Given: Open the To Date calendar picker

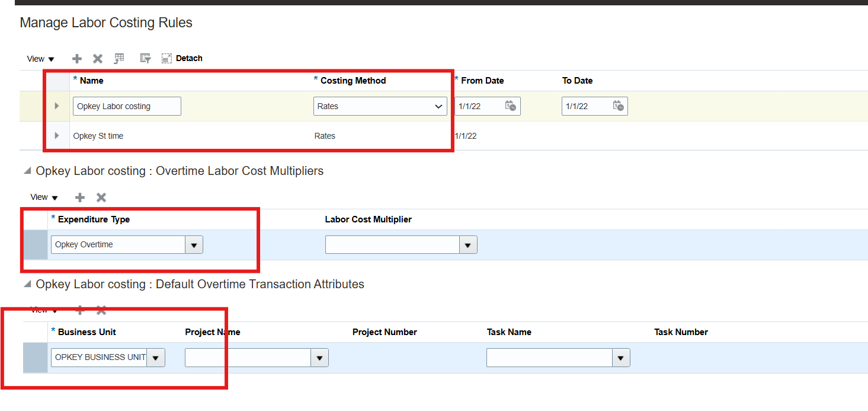Looking at the screenshot, I should coord(618,106).
